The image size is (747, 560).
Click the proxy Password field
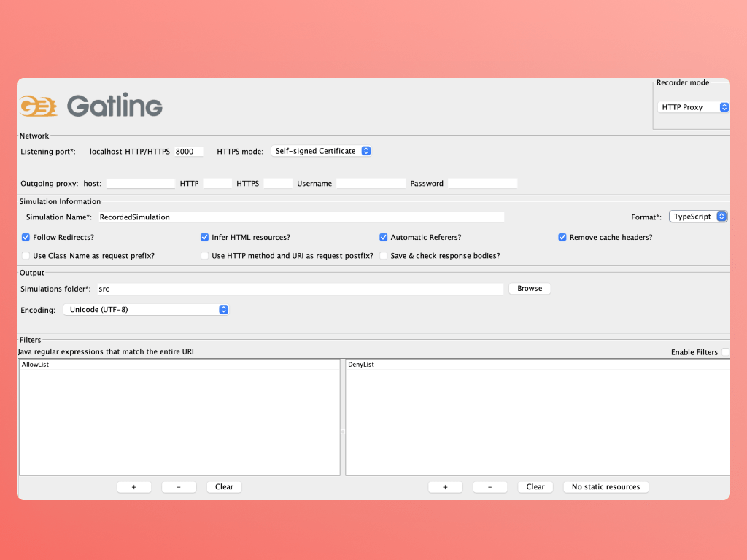point(483,183)
